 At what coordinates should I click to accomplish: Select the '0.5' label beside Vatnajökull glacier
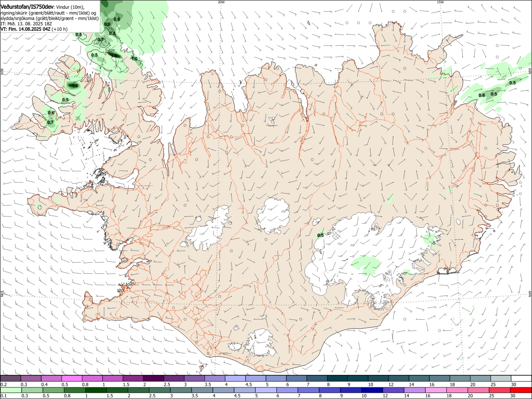point(320,236)
